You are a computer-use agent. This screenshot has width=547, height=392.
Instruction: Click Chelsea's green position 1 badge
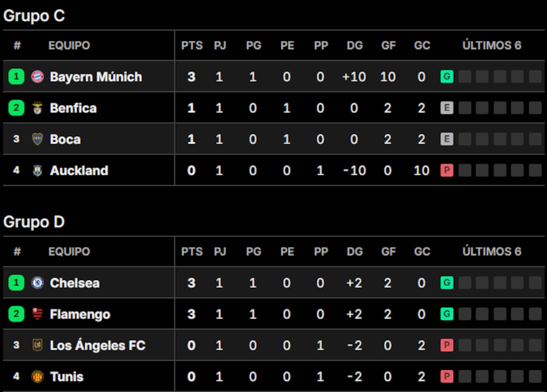16,283
